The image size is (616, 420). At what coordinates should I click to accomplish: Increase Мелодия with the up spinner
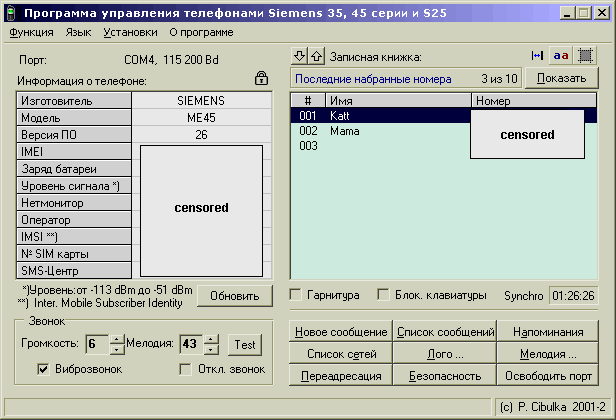click(x=211, y=339)
